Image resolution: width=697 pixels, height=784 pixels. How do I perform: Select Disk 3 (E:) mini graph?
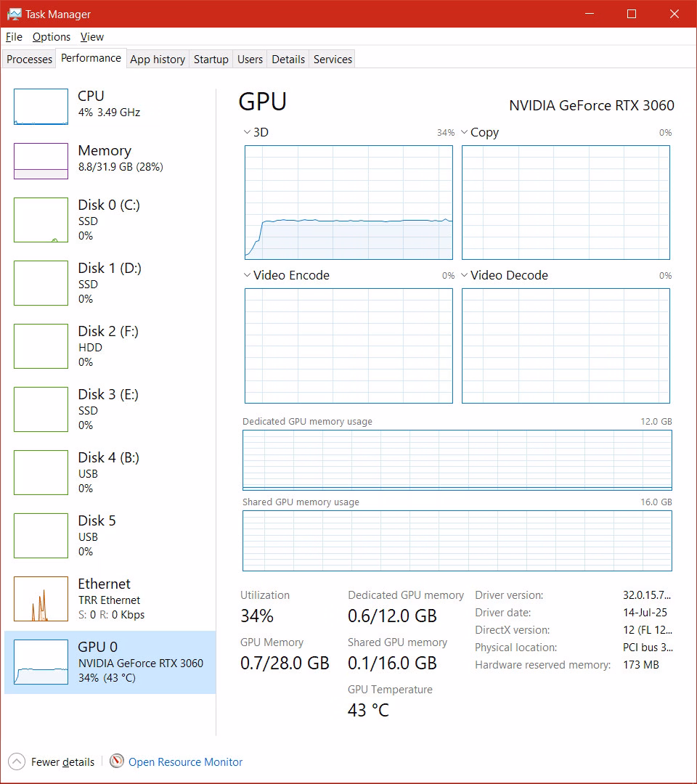click(x=41, y=409)
